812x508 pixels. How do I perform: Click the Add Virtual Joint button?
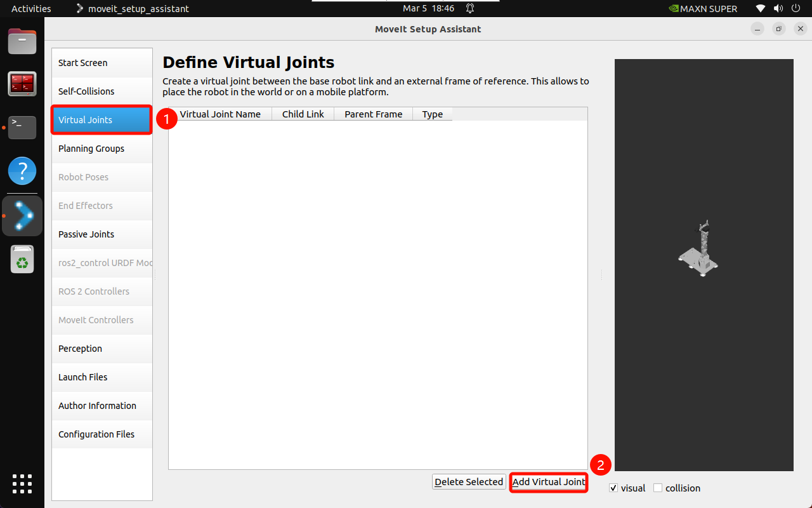click(x=549, y=482)
